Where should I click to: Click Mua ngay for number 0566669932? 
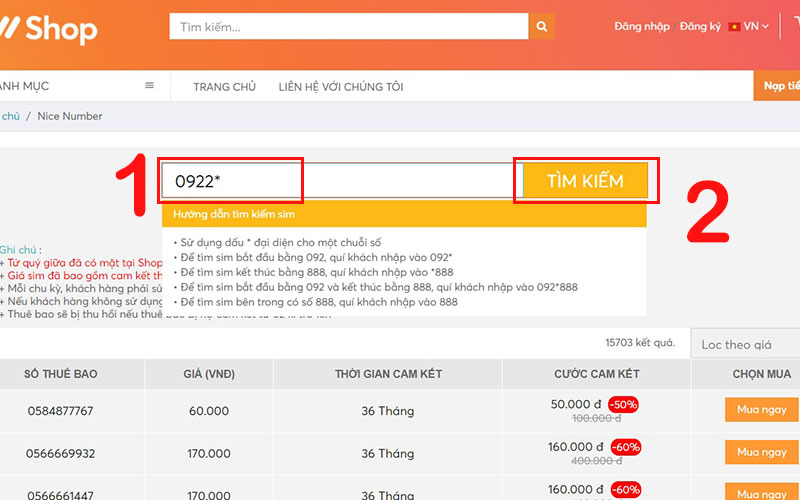(x=762, y=452)
